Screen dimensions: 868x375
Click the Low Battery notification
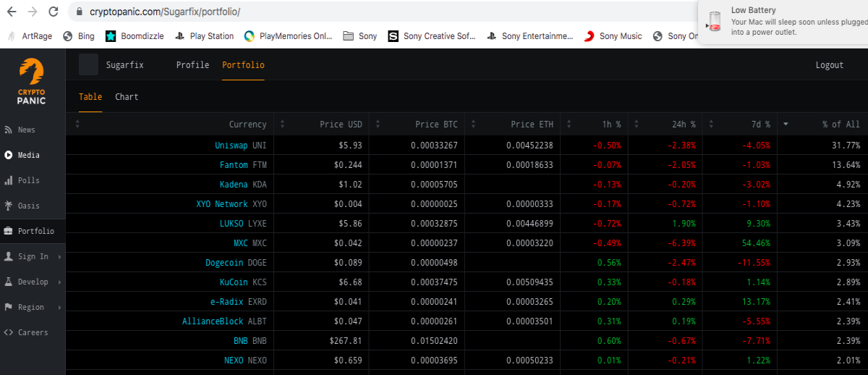(x=783, y=22)
